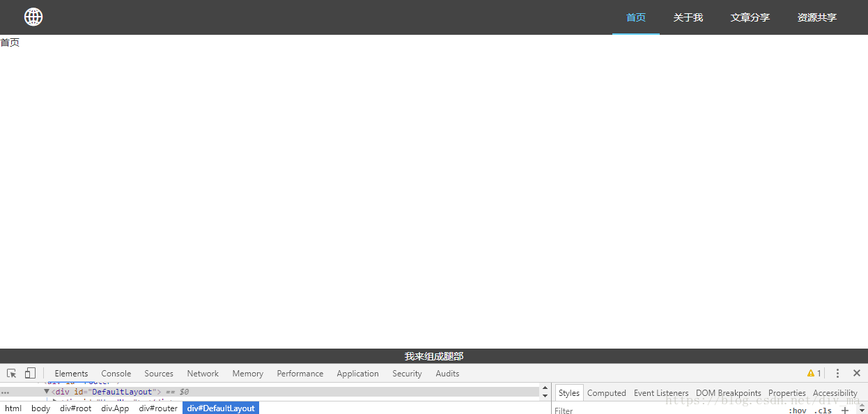Open the 关于我 navigation link
The height and width of the screenshot is (414, 868).
point(688,17)
